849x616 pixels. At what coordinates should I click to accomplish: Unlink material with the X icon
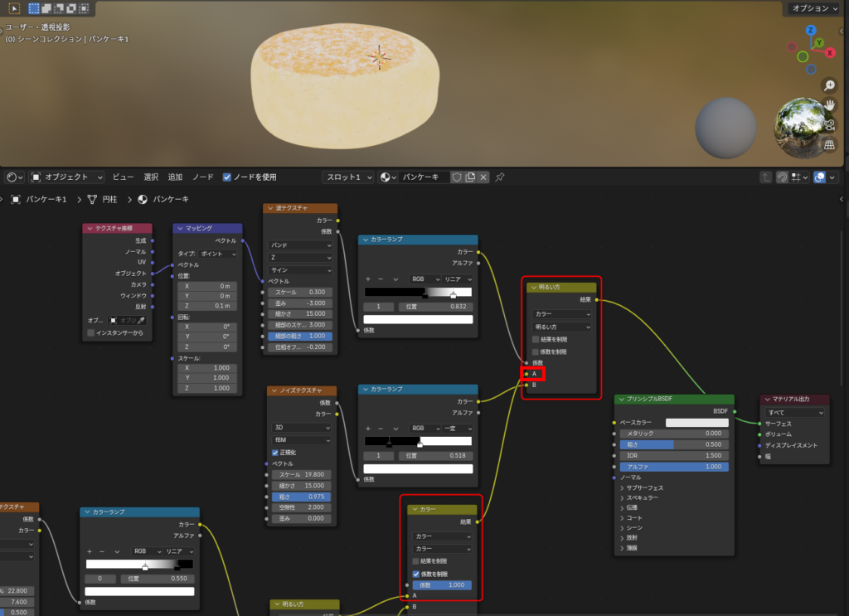483,177
